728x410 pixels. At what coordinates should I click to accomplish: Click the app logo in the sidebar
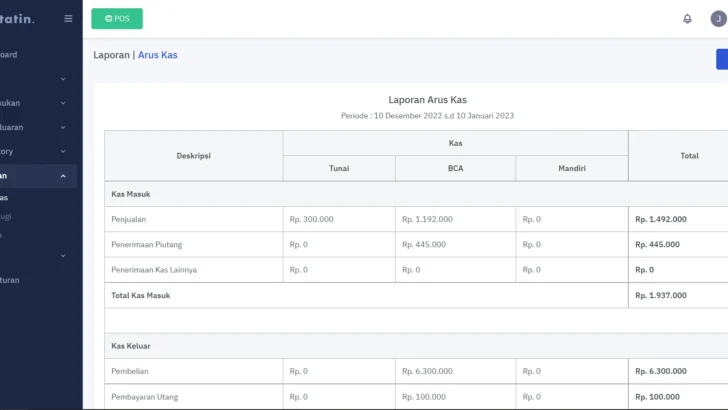[17, 19]
